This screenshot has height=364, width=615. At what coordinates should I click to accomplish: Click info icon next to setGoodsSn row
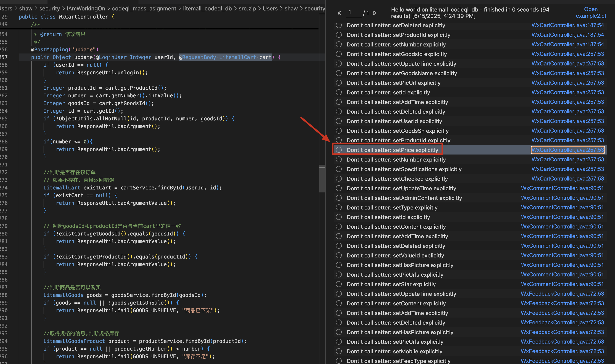[x=339, y=131]
